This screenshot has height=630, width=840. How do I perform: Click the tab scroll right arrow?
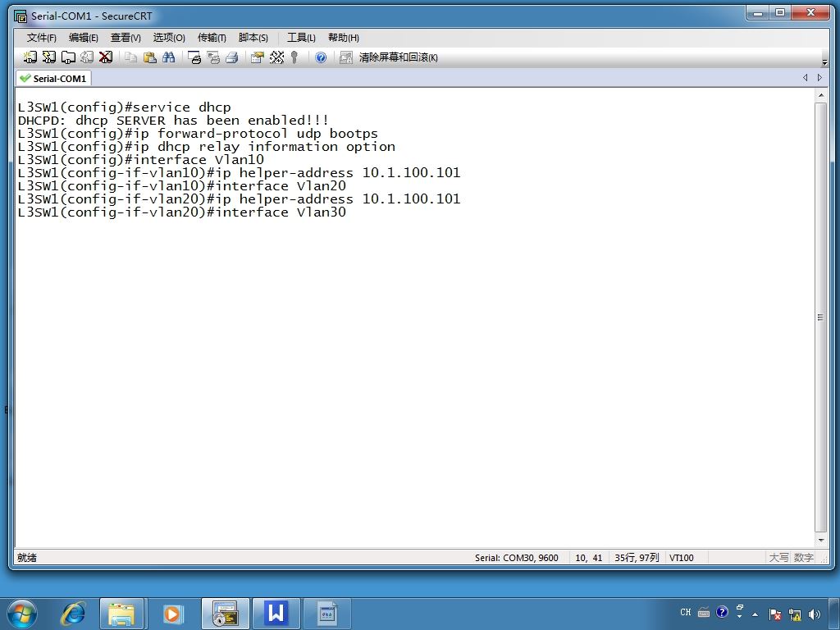pyautogui.click(x=819, y=78)
